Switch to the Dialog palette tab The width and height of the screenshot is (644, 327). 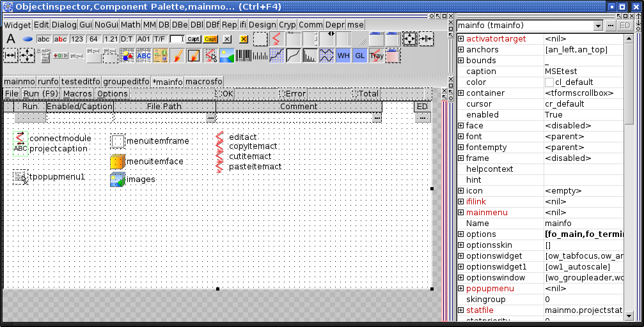coord(64,25)
